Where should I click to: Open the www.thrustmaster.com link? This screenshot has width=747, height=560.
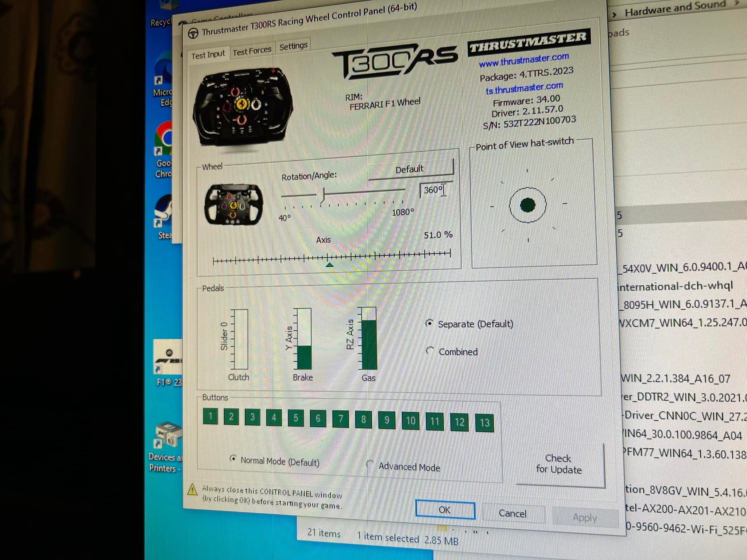pos(524,60)
